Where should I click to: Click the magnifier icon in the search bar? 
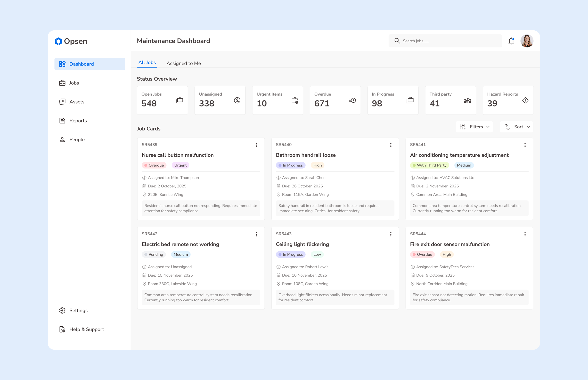pyautogui.click(x=397, y=41)
